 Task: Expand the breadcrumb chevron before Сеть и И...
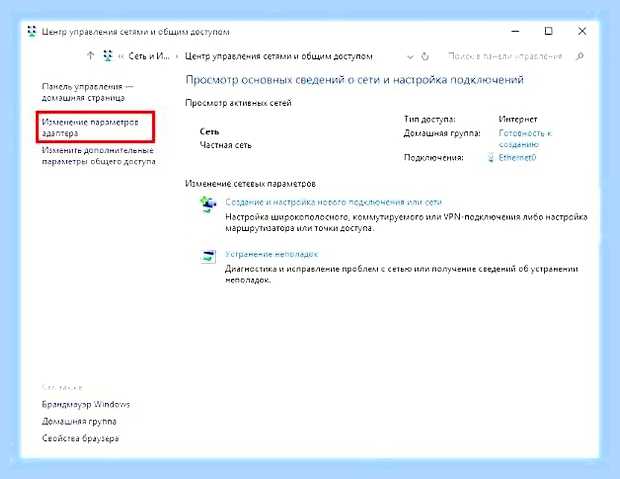click(121, 57)
